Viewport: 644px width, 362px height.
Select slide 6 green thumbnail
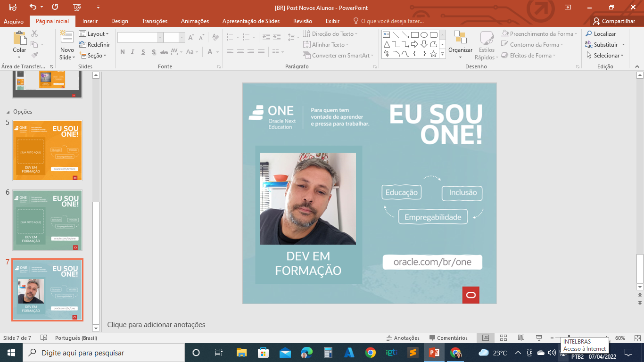tap(47, 220)
